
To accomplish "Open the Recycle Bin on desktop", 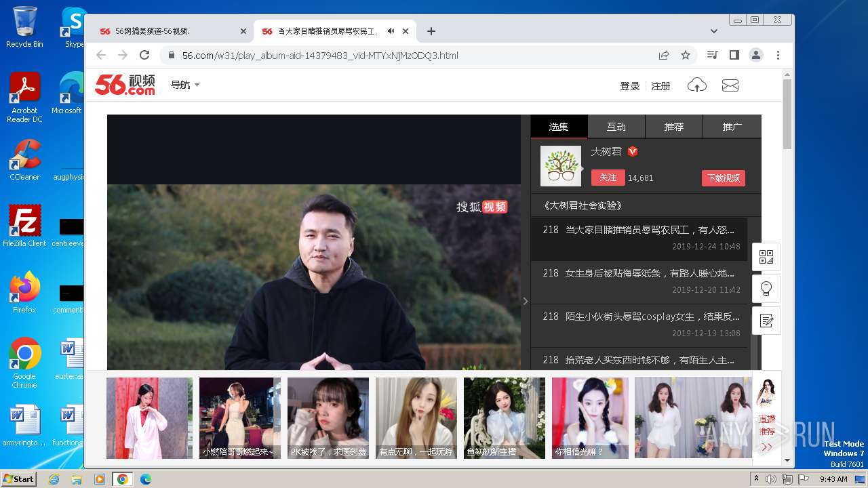I will point(24,27).
